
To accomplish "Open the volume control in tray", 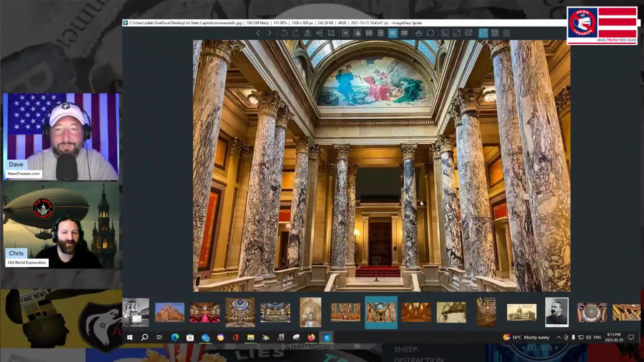I will point(588,337).
